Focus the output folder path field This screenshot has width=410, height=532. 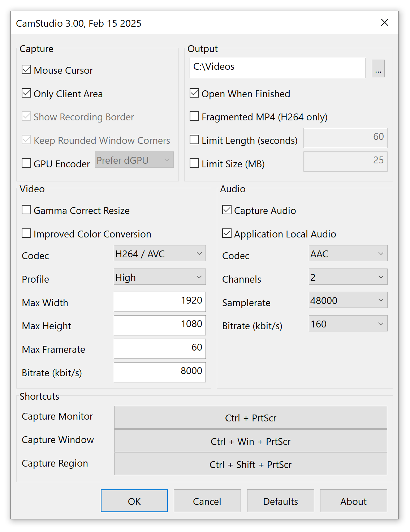(277, 68)
